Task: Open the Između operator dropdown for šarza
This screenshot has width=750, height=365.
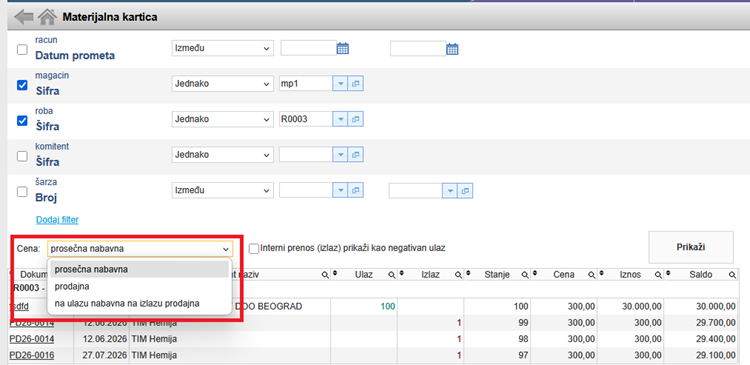Action: point(222,190)
